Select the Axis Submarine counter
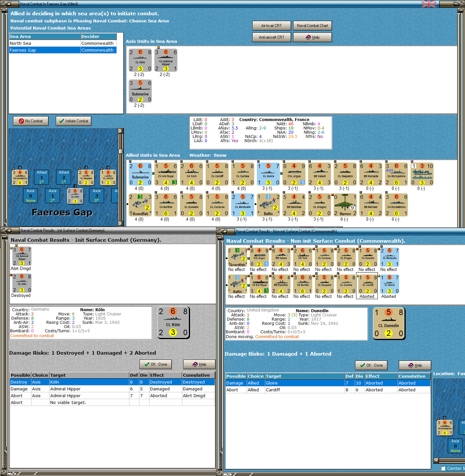Screen dimensions: 465x476 140,91
